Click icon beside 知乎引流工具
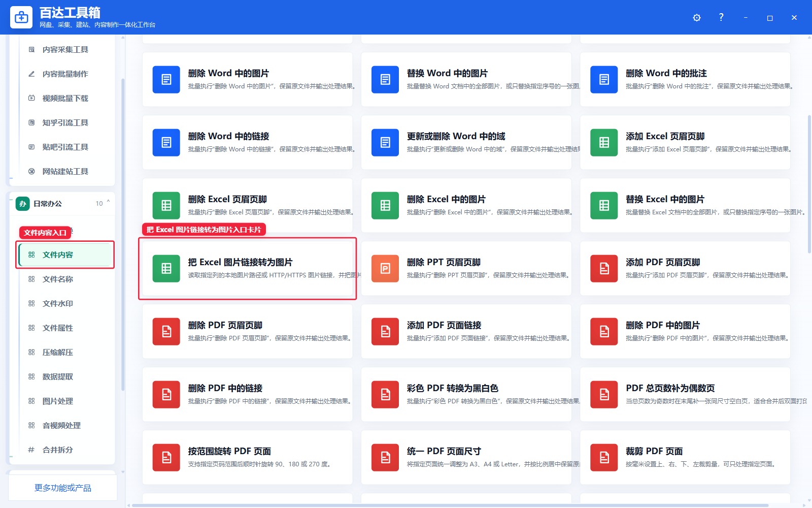 31,122
